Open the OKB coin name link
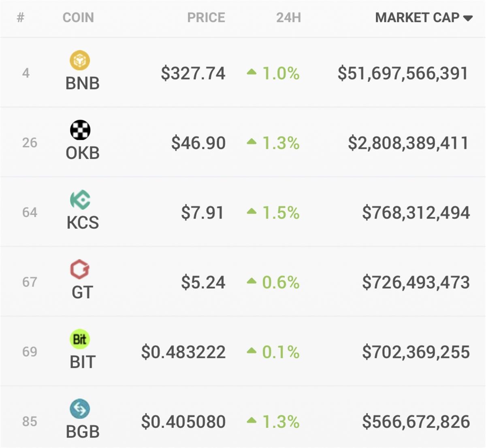The height and width of the screenshot is (448, 486). pyautogui.click(x=83, y=153)
